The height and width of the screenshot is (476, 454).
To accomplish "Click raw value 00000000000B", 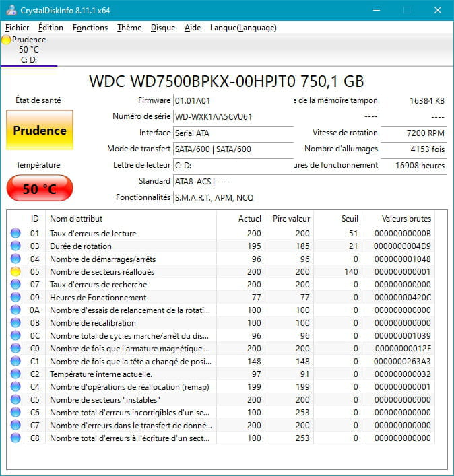I will click(402, 234).
